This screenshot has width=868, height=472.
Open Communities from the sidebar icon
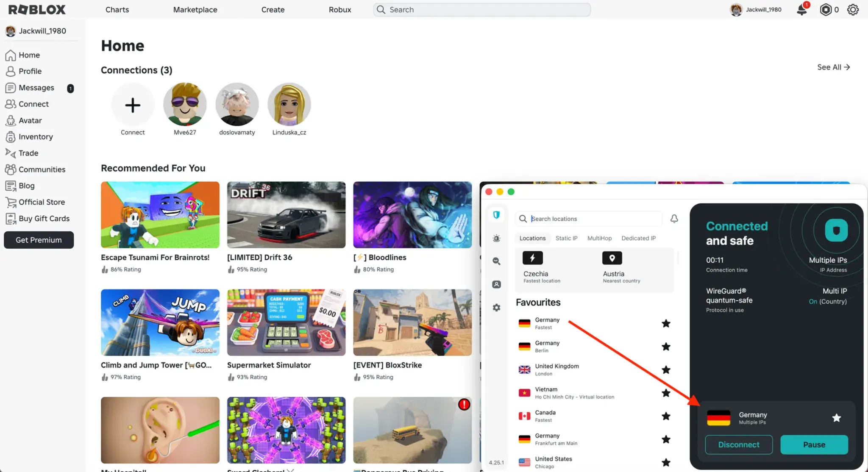(x=11, y=169)
